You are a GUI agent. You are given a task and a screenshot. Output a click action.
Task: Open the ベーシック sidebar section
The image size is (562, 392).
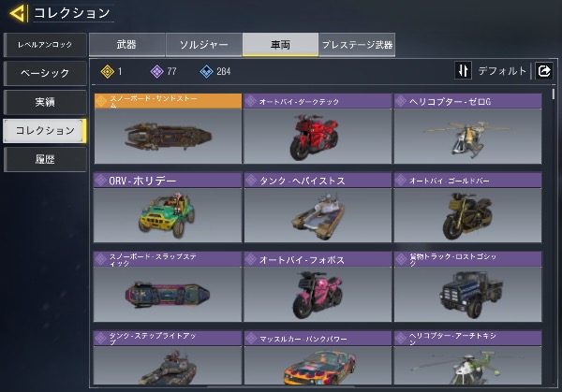(45, 73)
